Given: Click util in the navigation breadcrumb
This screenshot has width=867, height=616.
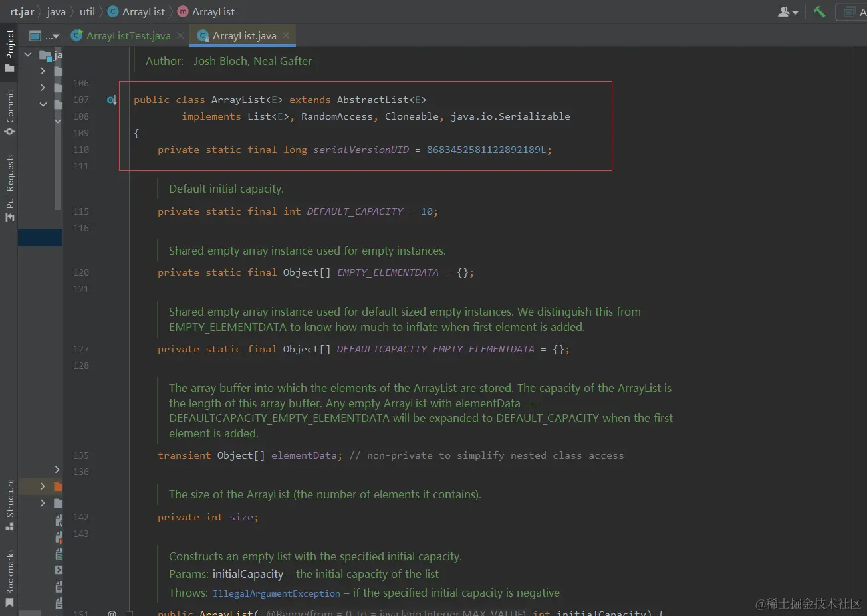Looking at the screenshot, I should (x=87, y=11).
